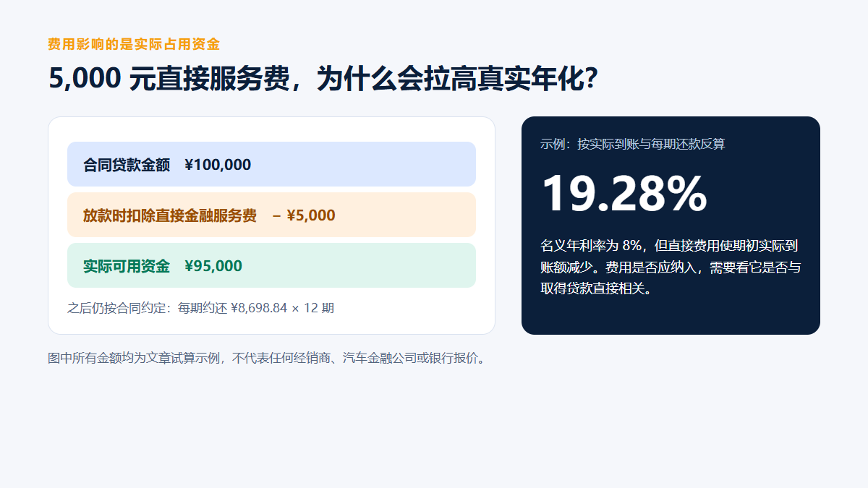The image size is (868, 488).
Task: Select the headline about 5,000 元直接服务费
Action: click(323, 78)
